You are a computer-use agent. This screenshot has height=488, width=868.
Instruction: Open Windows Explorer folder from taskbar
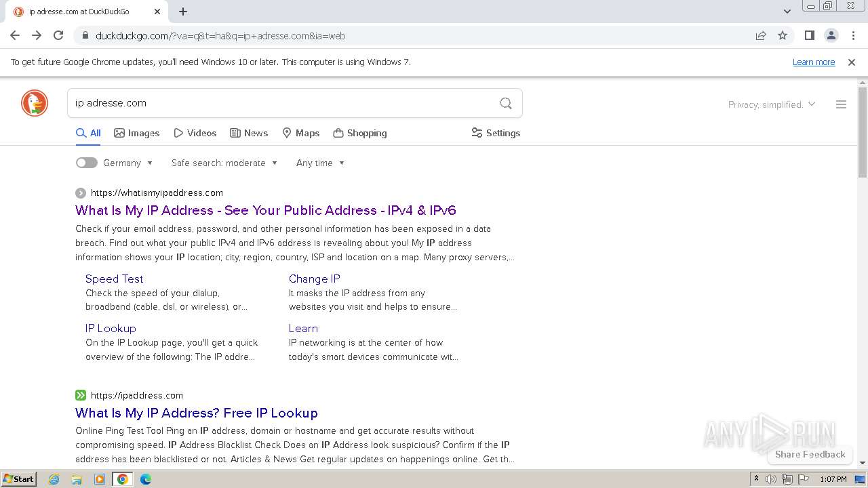(77, 479)
